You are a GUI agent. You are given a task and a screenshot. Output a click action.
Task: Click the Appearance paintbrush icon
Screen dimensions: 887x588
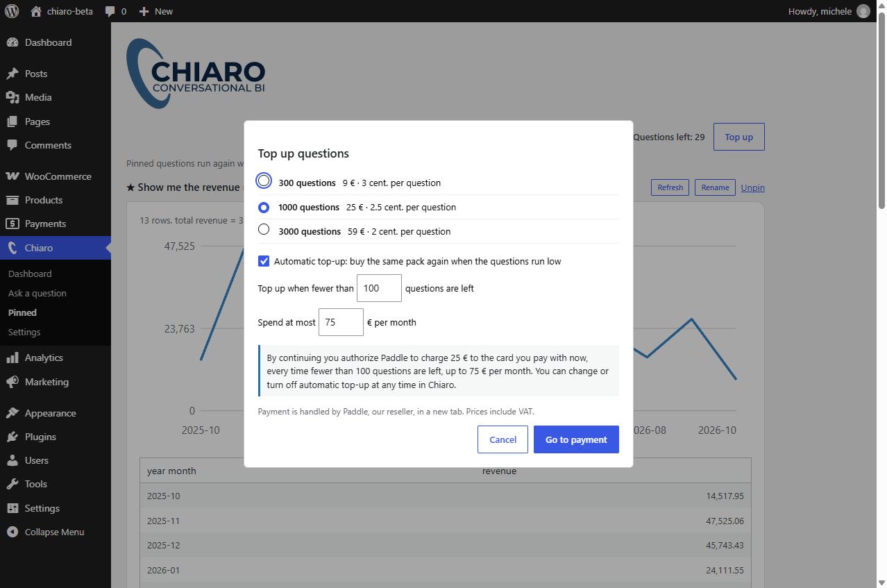pos(12,413)
